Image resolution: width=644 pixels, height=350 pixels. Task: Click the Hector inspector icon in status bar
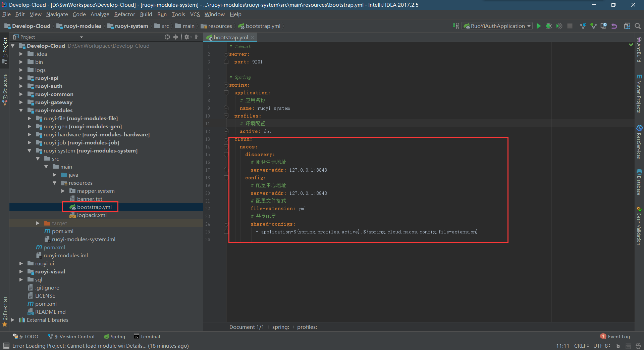click(638, 346)
